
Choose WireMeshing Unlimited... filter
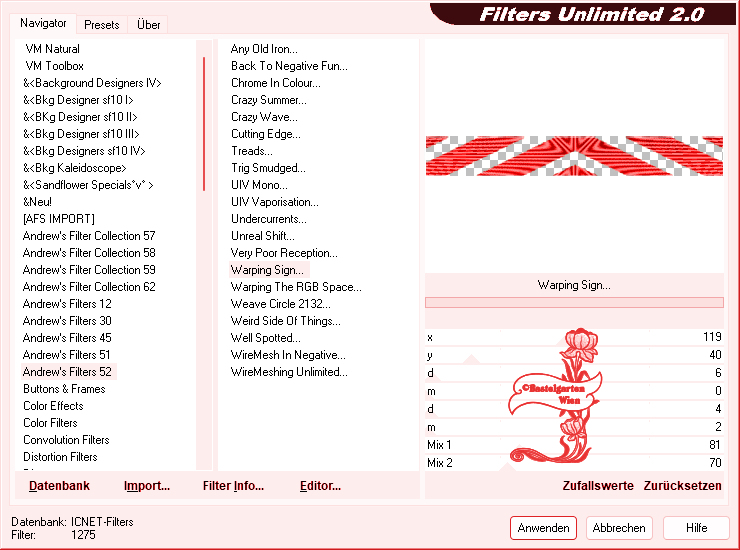point(289,372)
